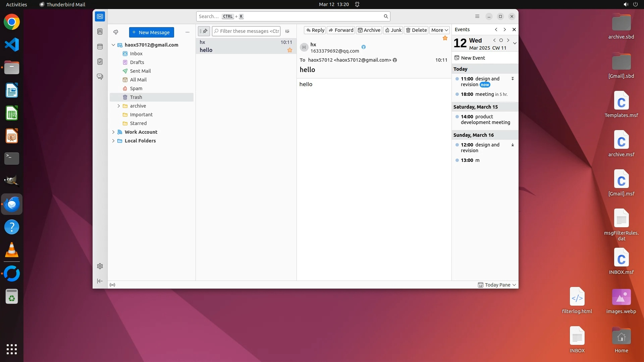Image resolution: width=644 pixels, height=362 pixels.
Task: Click the New Message button
Action: (152, 33)
